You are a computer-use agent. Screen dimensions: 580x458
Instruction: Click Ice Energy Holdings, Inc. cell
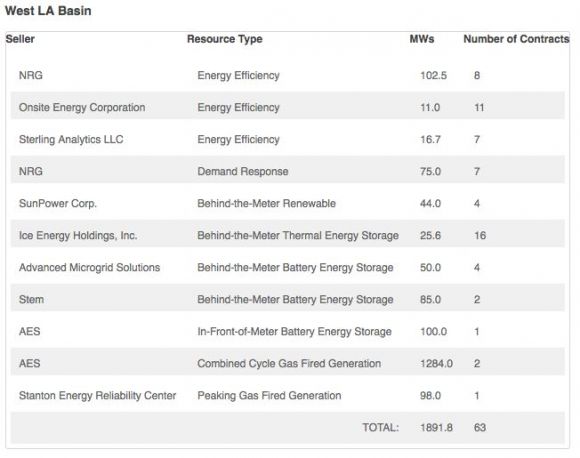tap(78, 235)
